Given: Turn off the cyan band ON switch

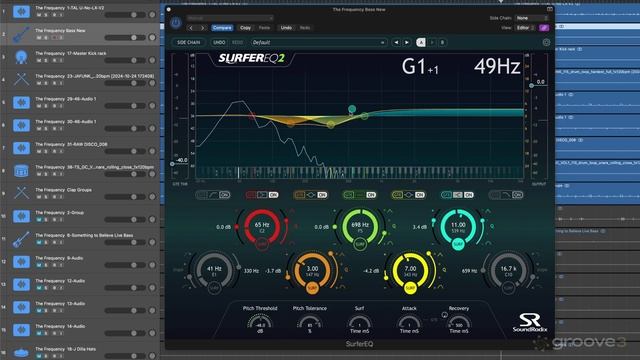Looking at the screenshot, I should click(x=469, y=195).
